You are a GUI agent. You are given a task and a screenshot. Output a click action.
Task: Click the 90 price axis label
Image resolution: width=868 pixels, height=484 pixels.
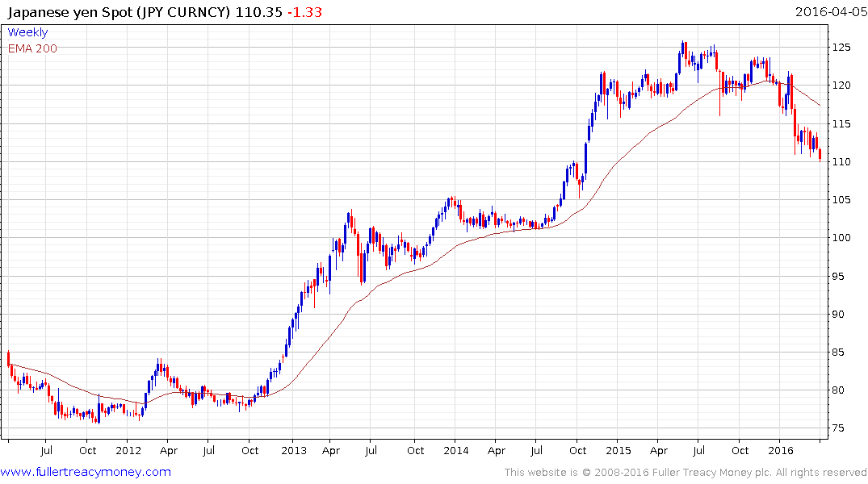[x=839, y=314]
